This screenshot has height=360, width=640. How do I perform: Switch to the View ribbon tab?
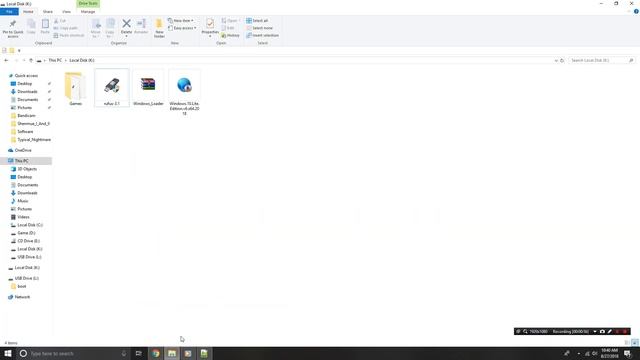66,11
